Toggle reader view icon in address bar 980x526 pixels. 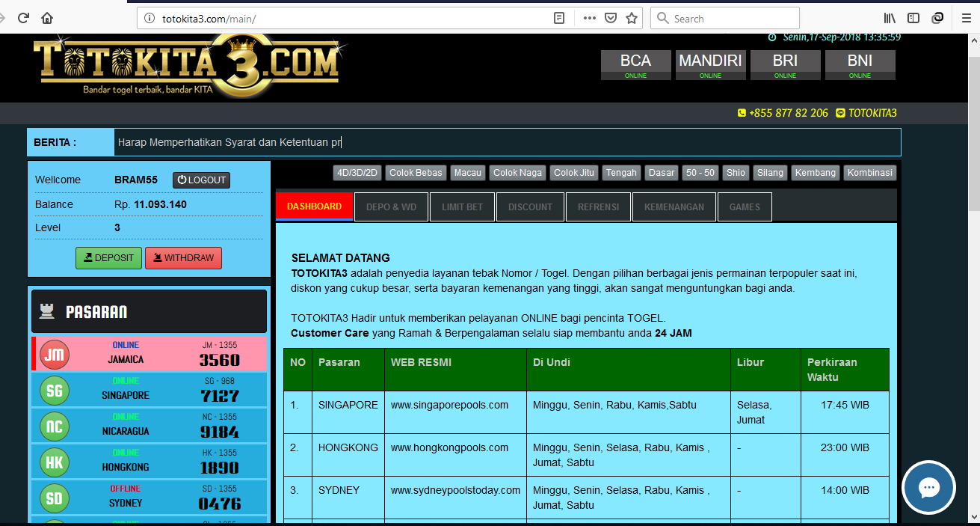[x=559, y=19]
